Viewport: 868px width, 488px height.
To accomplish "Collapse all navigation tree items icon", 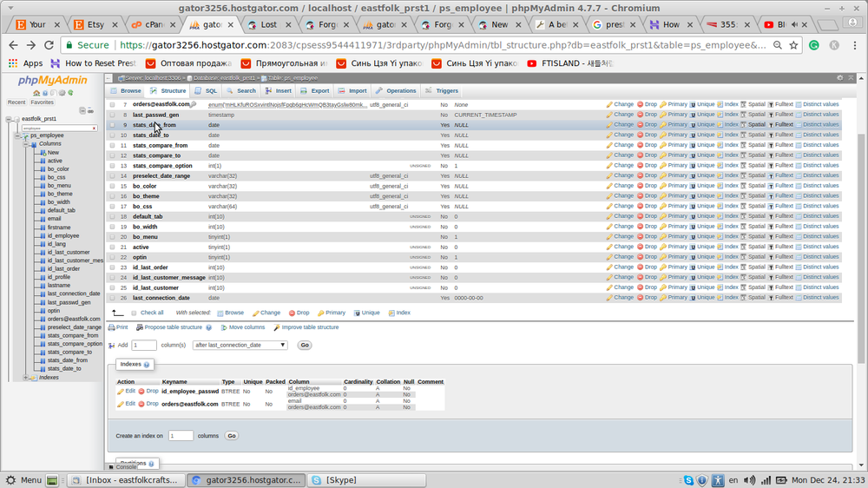I will click(x=82, y=111).
